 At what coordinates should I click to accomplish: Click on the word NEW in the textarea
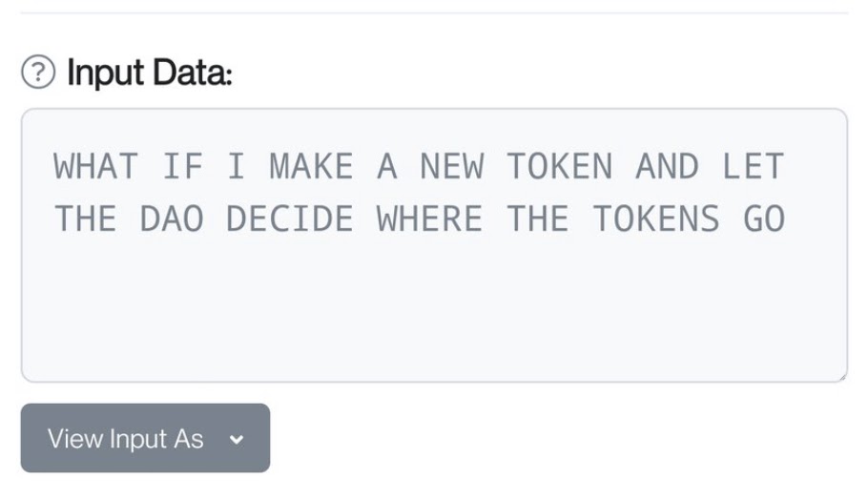451,167
